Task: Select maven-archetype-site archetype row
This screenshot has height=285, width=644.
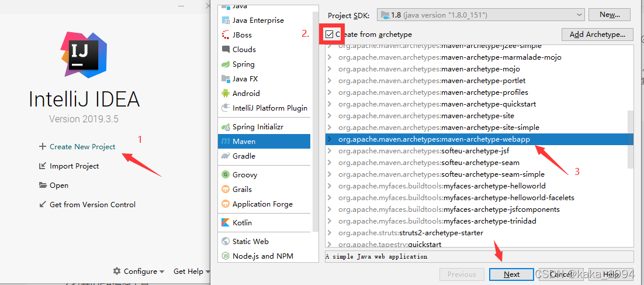Action: pyautogui.click(x=476, y=116)
